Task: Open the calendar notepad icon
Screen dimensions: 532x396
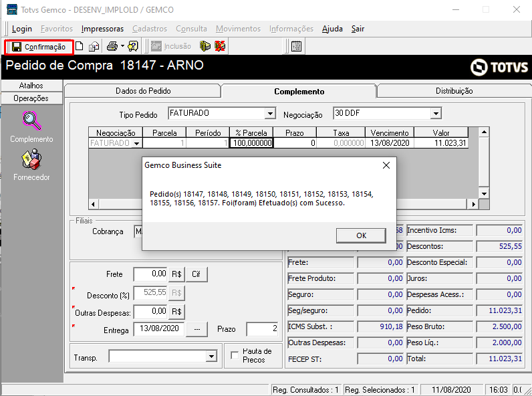Action: click(296, 46)
